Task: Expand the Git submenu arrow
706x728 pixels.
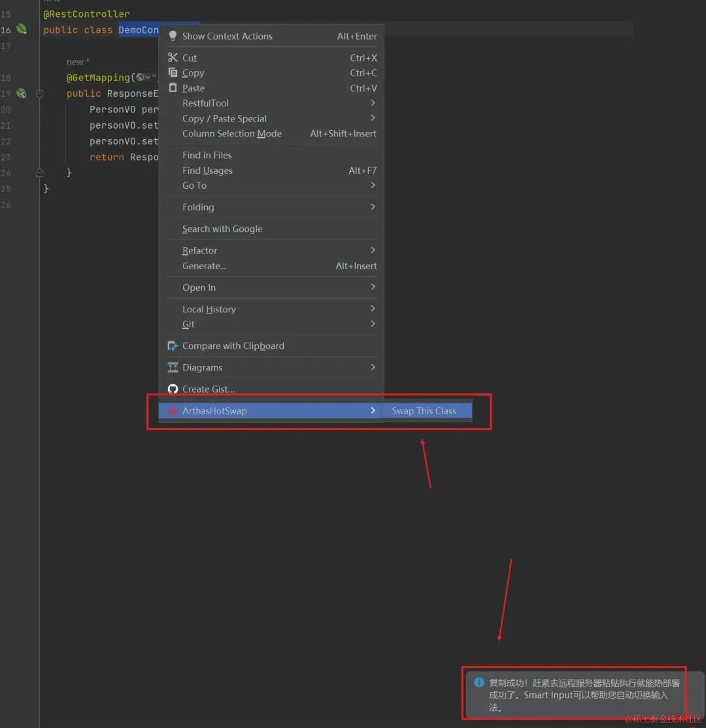Action: pyautogui.click(x=373, y=323)
